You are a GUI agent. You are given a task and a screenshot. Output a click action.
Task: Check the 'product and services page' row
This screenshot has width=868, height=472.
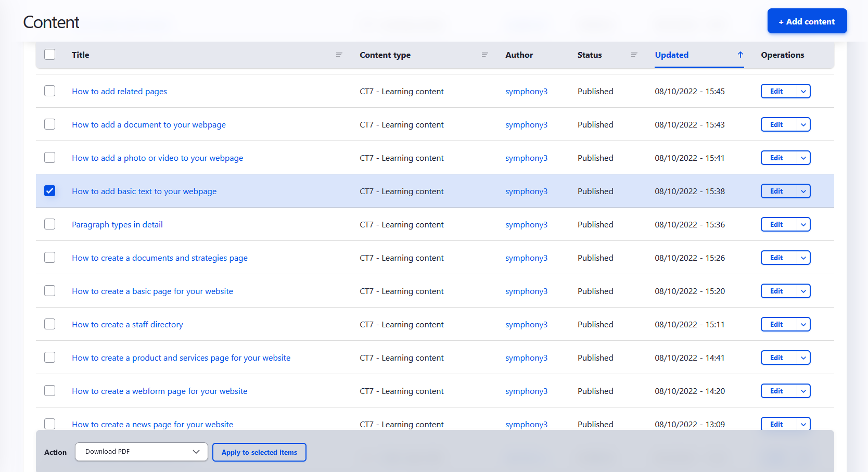(50, 358)
